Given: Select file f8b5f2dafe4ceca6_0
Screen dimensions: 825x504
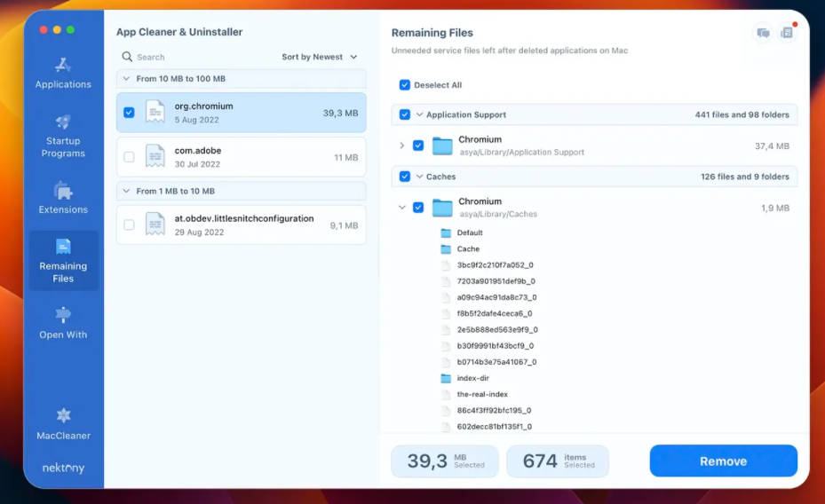Looking at the screenshot, I should [495, 314].
